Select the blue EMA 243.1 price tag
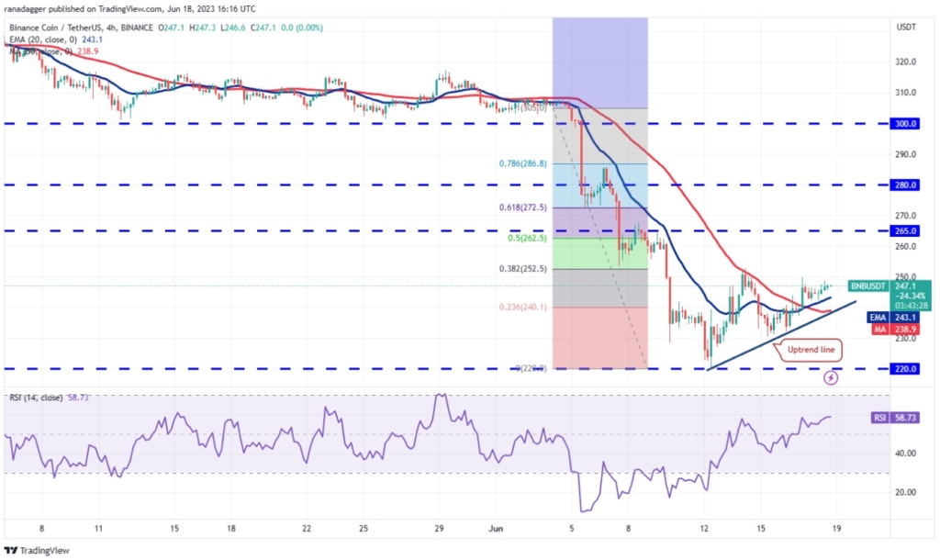Image resolution: width=940 pixels, height=560 pixels. point(893,318)
